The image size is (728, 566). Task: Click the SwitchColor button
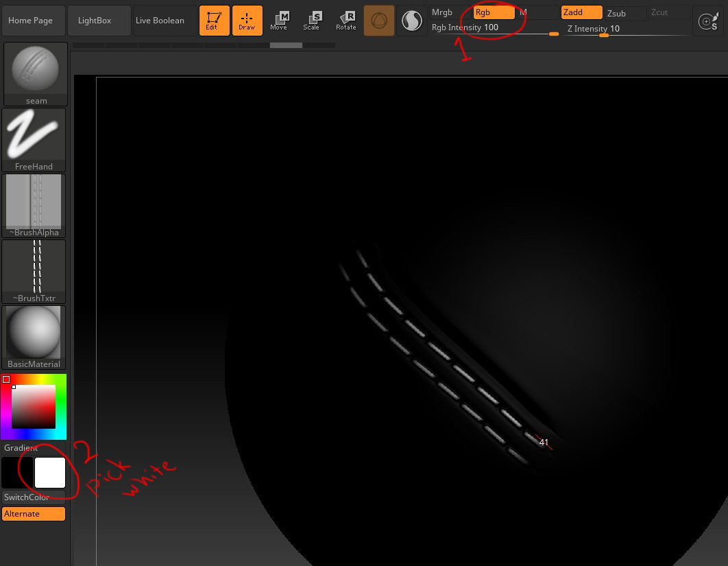coord(34,497)
